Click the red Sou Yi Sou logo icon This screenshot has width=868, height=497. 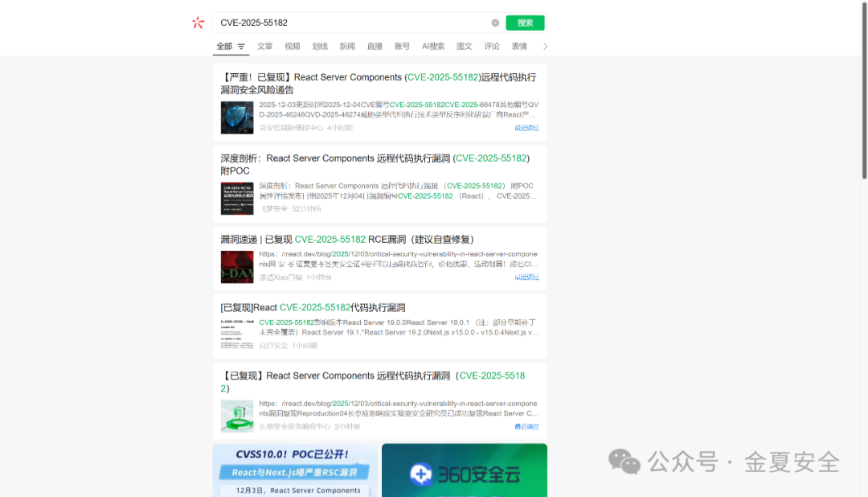tap(199, 23)
